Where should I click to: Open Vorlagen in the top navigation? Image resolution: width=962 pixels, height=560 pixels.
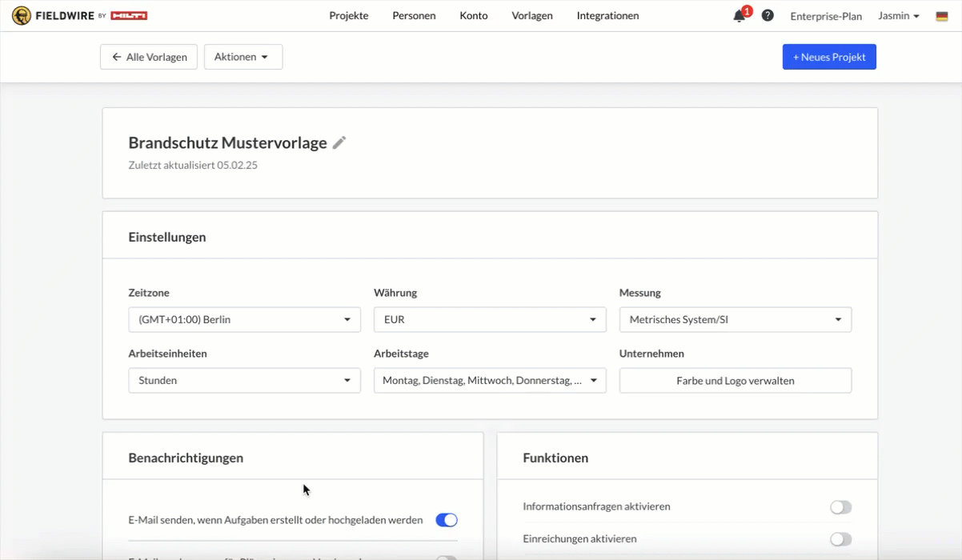(x=532, y=15)
